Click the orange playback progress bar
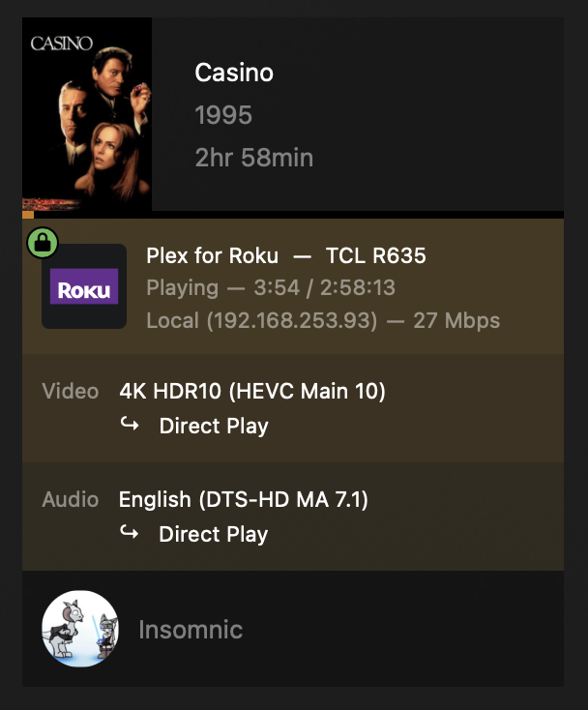This screenshot has width=588, height=710. point(28,214)
